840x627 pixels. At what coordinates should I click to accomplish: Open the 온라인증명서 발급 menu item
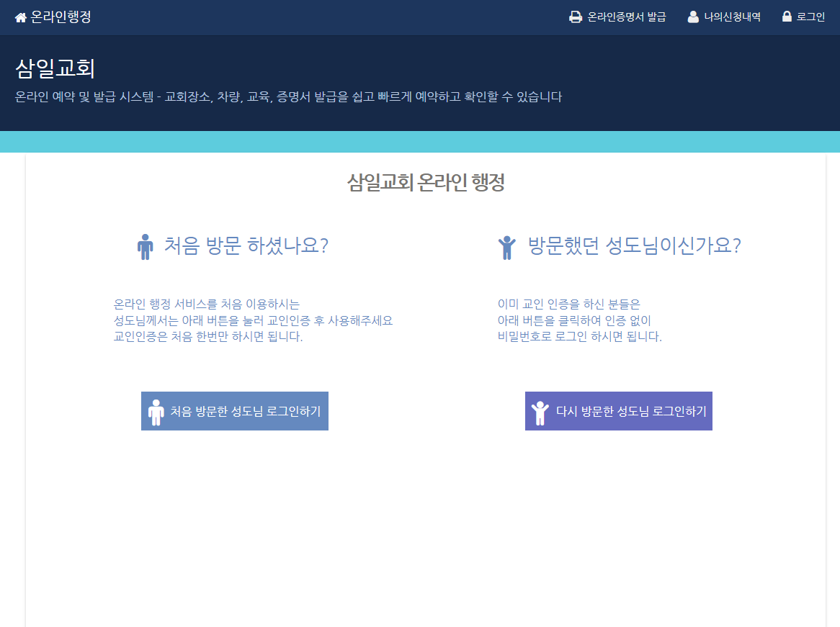coord(627,17)
